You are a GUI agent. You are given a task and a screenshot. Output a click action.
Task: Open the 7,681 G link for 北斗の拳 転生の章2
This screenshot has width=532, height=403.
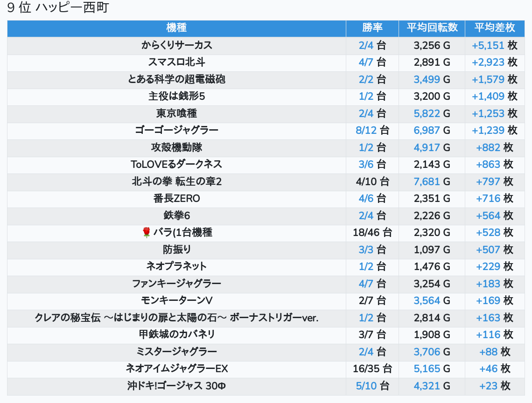427,181
